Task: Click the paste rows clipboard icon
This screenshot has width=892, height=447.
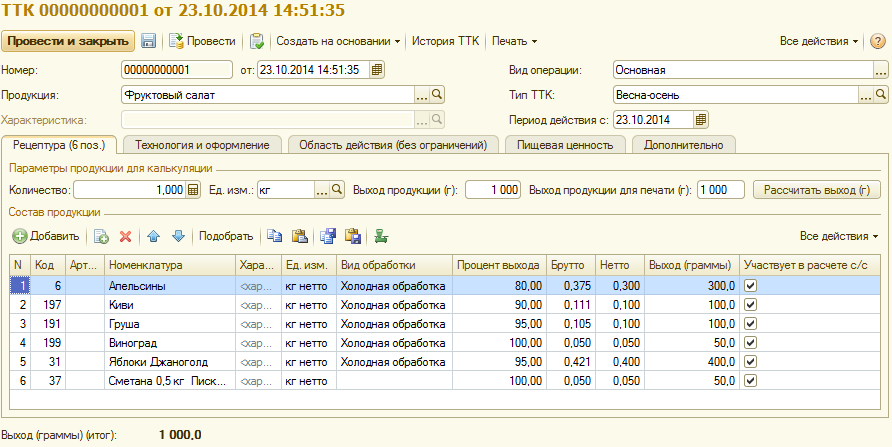Action: pos(300,237)
